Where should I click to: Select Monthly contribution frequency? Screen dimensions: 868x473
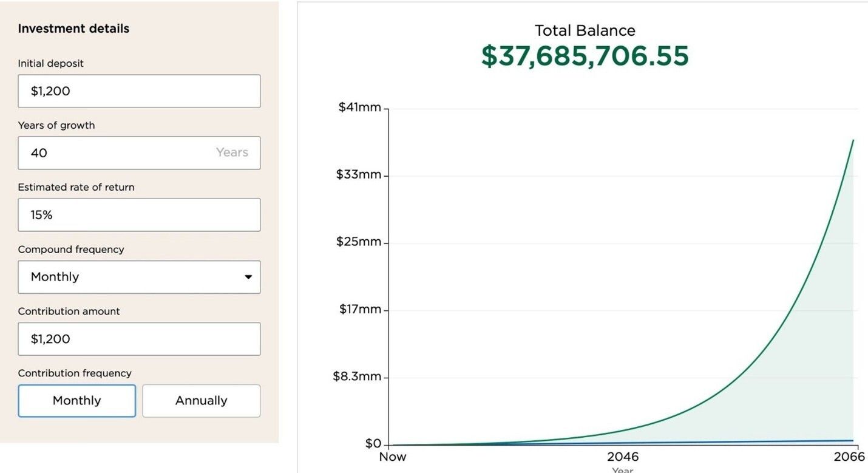pos(77,401)
